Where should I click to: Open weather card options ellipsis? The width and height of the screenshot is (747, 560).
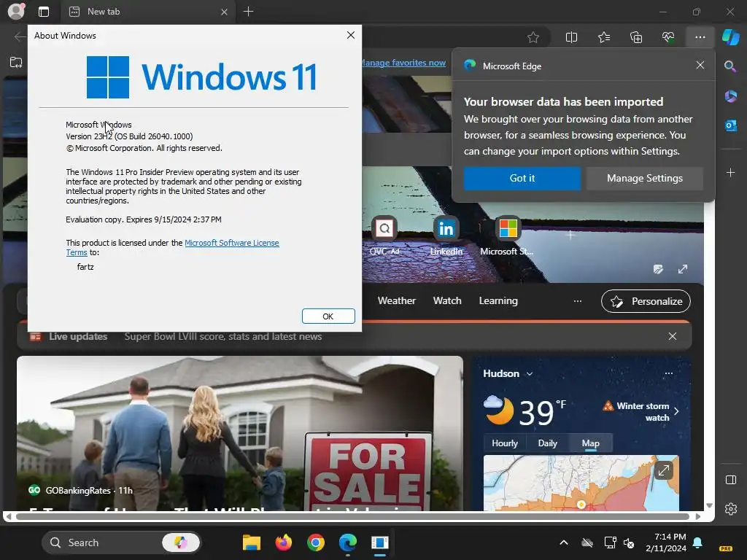click(668, 373)
